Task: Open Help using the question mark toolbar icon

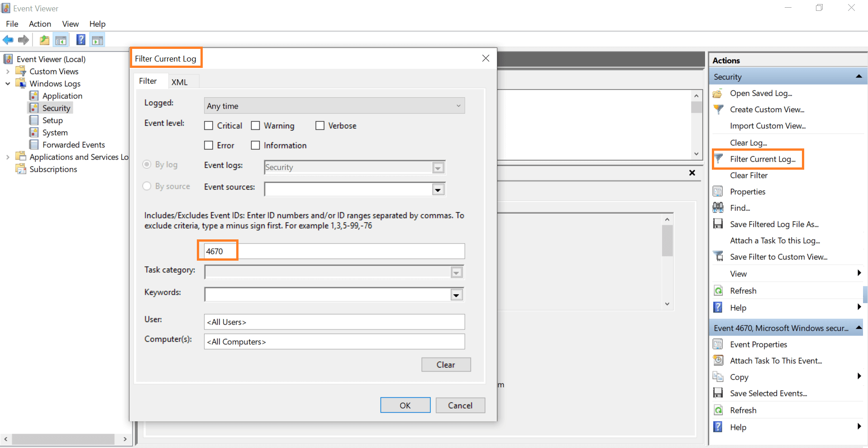Action: click(80, 40)
